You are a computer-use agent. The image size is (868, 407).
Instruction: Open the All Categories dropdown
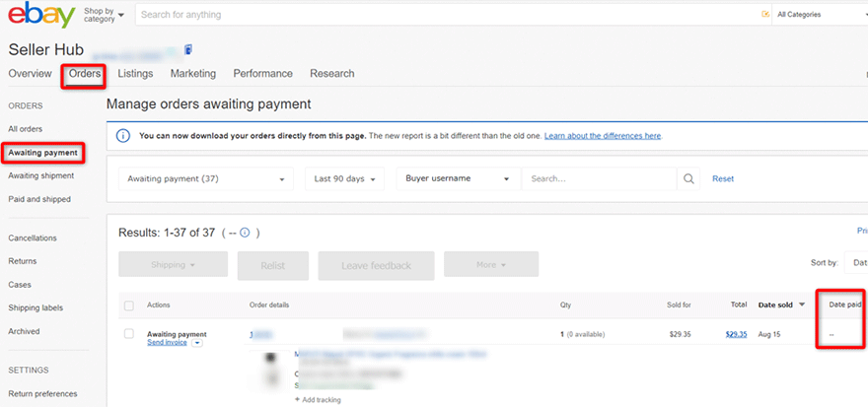click(x=820, y=15)
